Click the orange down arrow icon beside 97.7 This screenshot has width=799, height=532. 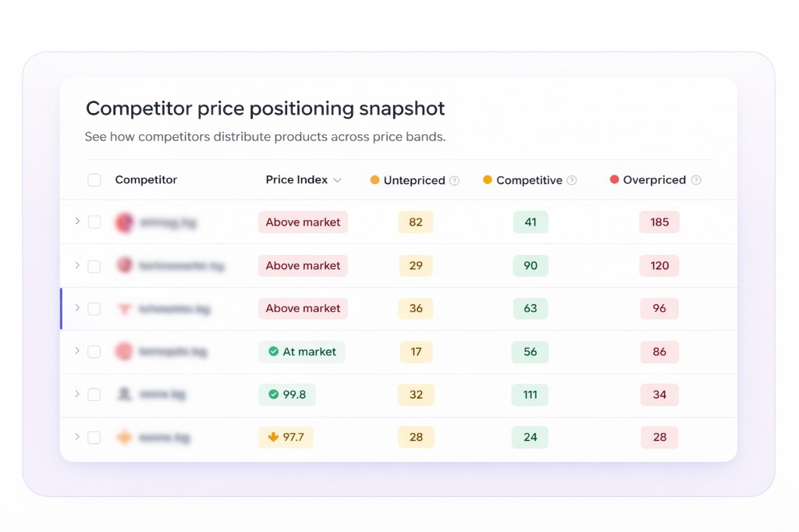273,438
